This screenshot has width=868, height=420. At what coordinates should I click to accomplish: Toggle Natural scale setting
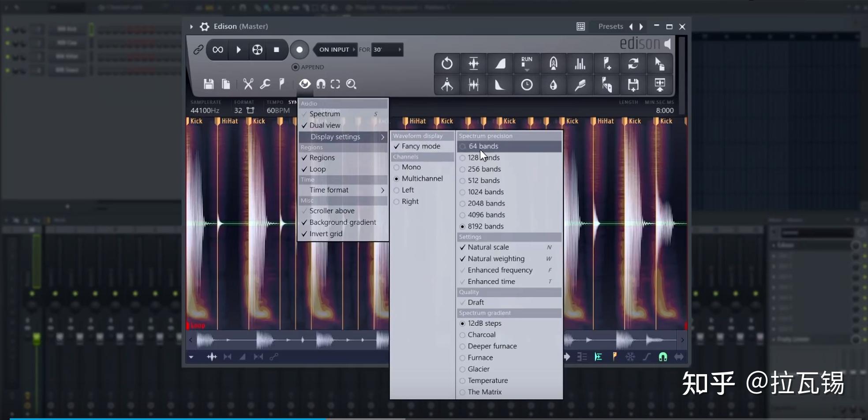tap(509, 247)
